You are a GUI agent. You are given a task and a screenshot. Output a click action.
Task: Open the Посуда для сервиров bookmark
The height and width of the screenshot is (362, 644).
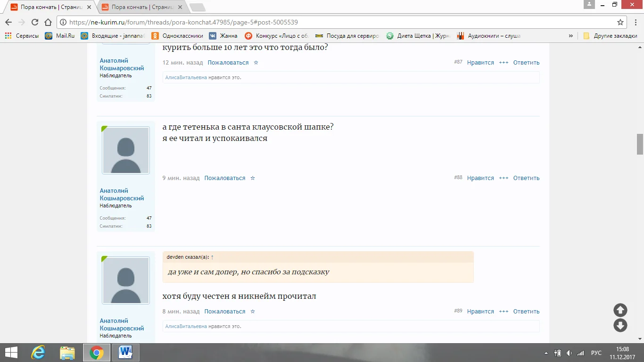click(x=347, y=35)
